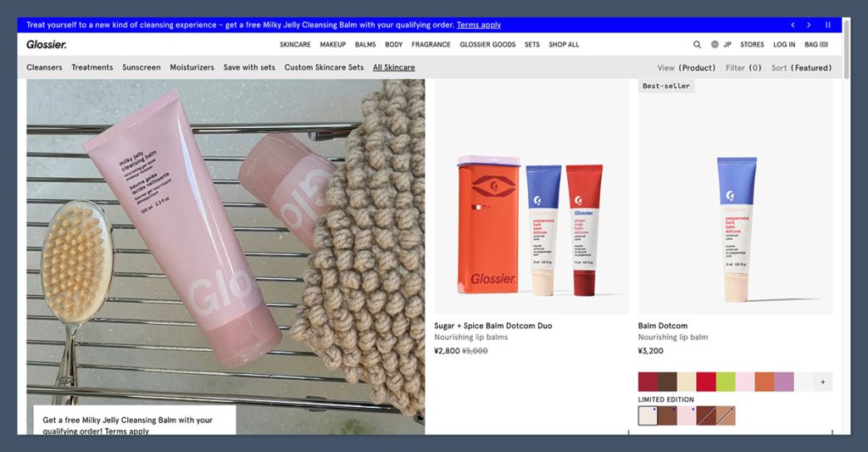868x452 pixels.
Task: Open the Filter (0) panel
Action: click(x=743, y=68)
